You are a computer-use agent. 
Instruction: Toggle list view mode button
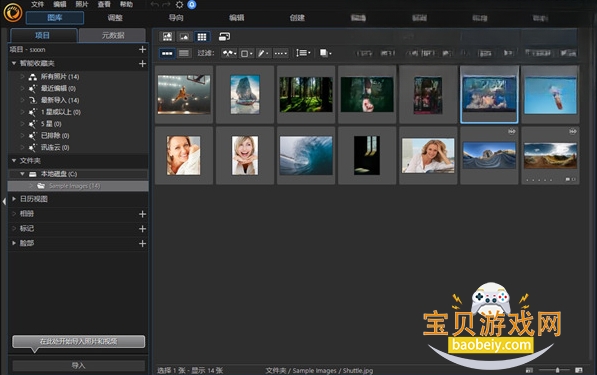pyautogui.click(x=184, y=53)
